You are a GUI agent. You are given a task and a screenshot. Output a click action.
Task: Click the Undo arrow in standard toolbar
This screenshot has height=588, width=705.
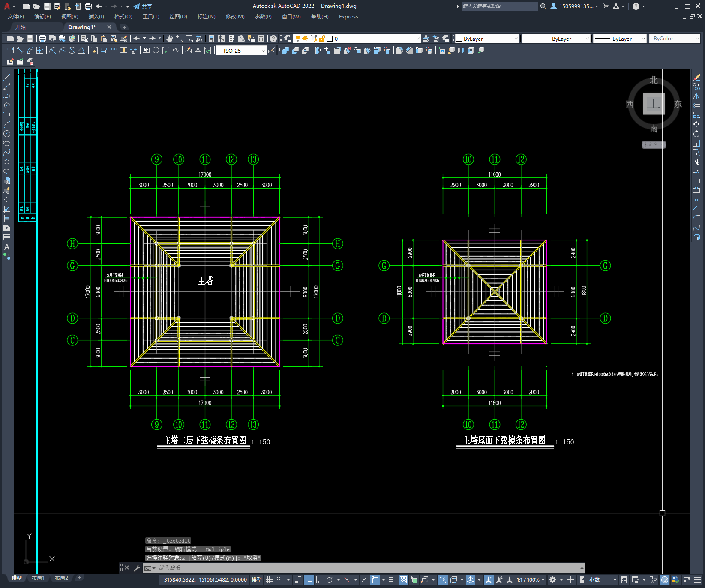(x=137, y=39)
